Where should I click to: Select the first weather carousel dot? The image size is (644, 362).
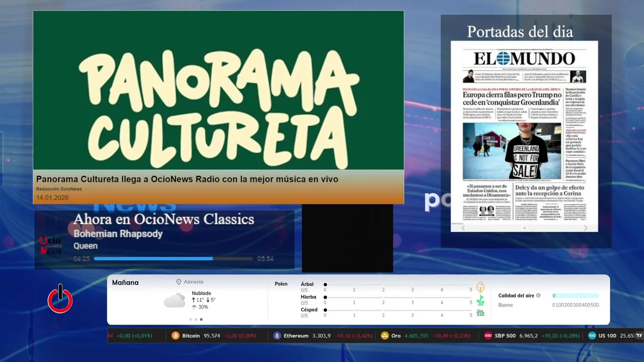(190, 319)
